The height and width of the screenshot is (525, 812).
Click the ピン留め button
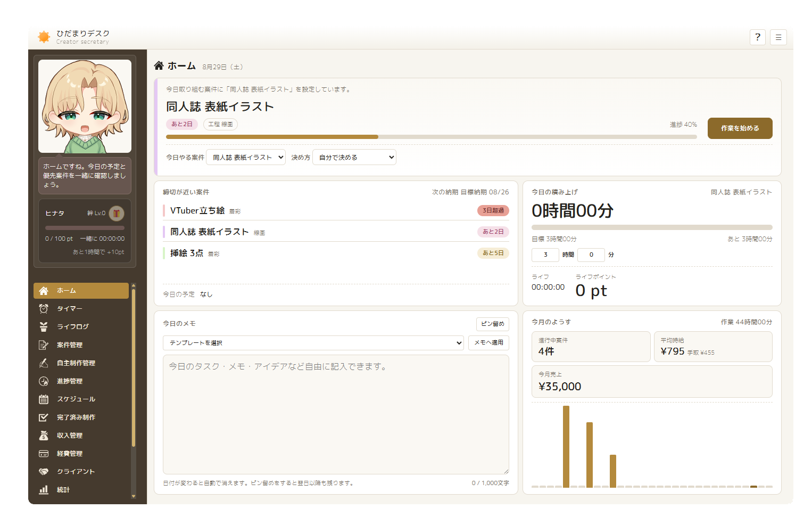[493, 324]
